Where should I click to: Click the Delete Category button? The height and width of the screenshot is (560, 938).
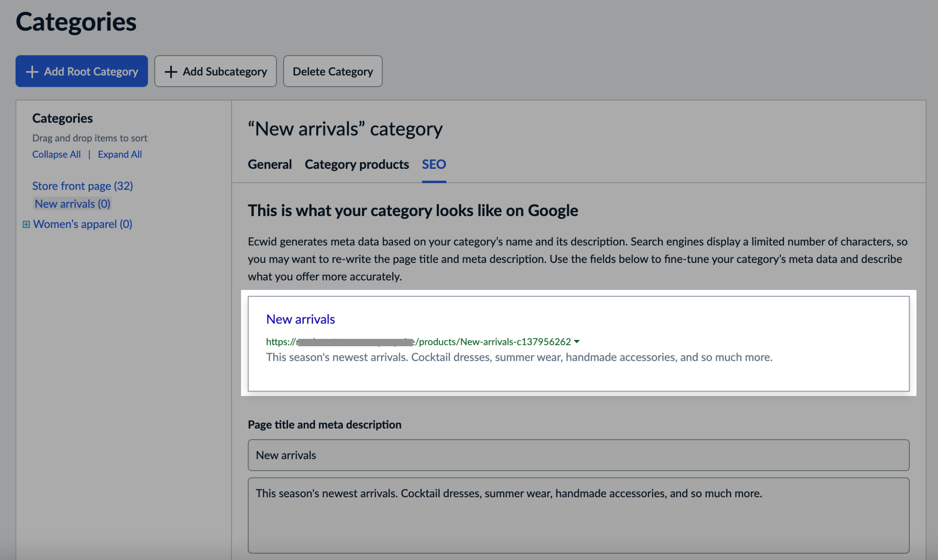333,71
